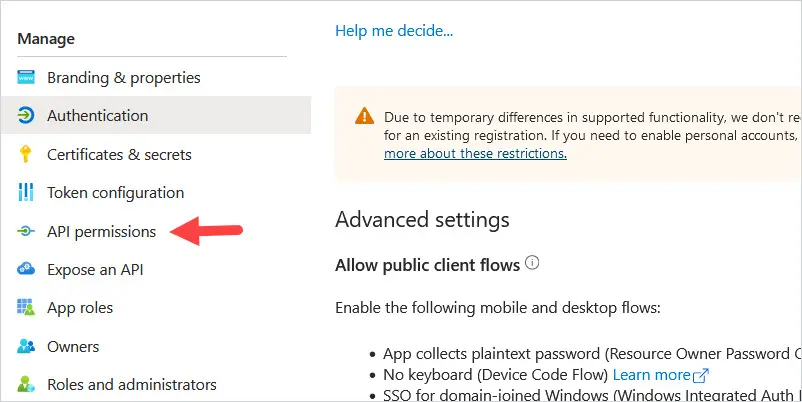This screenshot has width=802, height=402.
Task: Click the Roles and administrators icon
Action: pyautogui.click(x=26, y=384)
